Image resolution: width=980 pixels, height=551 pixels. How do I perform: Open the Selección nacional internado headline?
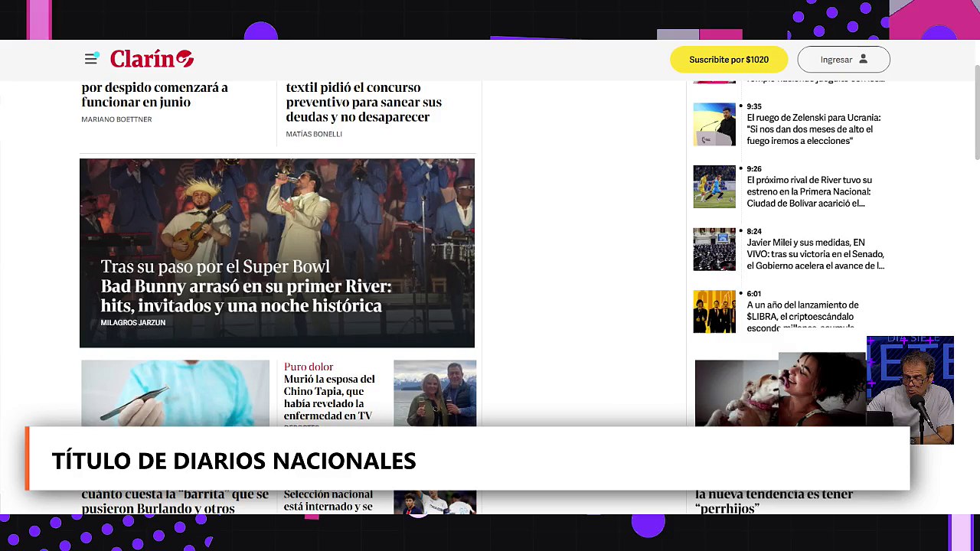click(x=328, y=501)
